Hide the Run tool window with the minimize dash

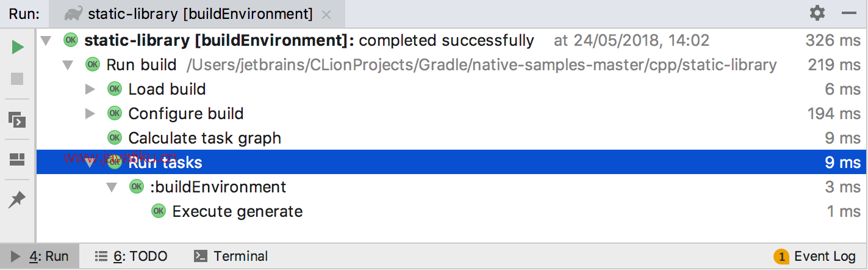pos(849,13)
